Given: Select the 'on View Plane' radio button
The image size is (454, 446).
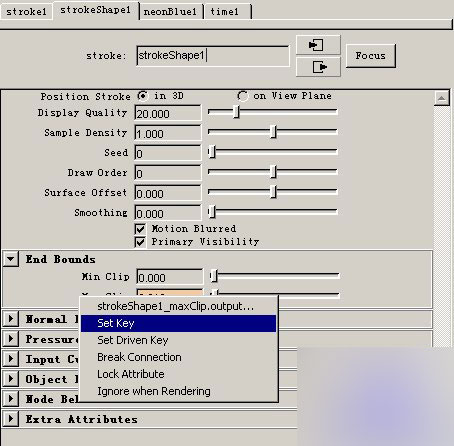Looking at the screenshot, I should 242,96.
